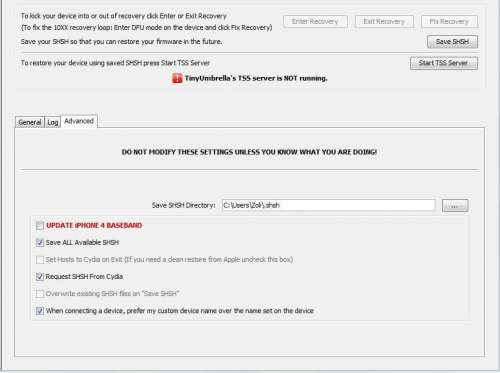The width and height of the screenshot is (500, 373).
Task: Toggle Overwrite existing SHSH files checkbox
Action: coord(40,294)
